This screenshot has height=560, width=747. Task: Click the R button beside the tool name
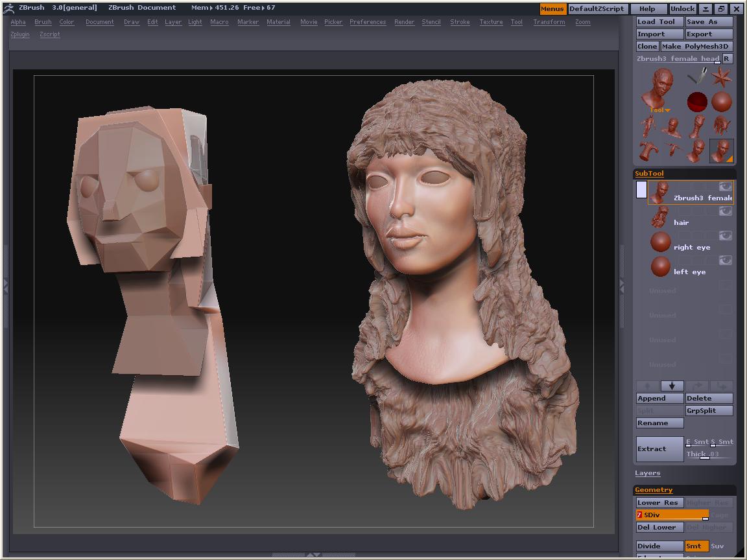(726, 58)
